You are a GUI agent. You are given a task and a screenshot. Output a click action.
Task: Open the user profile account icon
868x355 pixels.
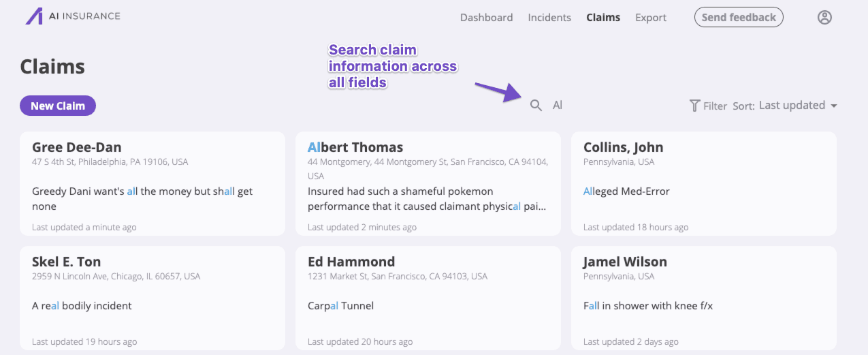tap(824, 18)
